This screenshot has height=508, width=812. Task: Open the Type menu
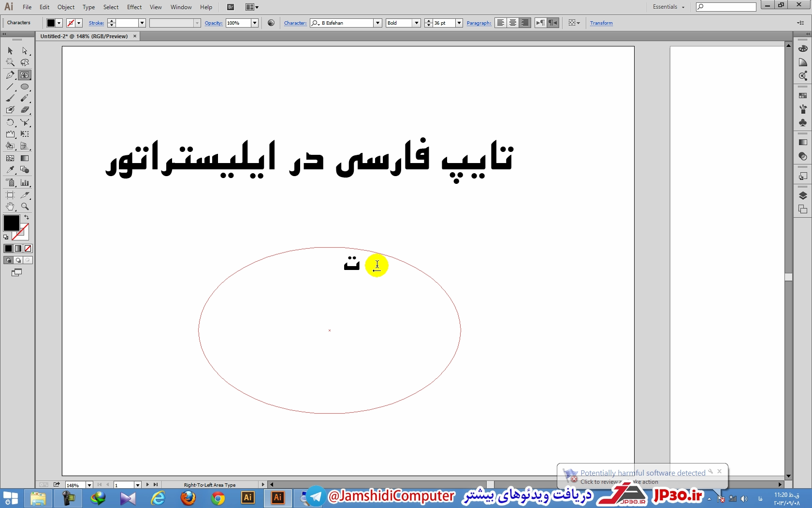[88, 7]
